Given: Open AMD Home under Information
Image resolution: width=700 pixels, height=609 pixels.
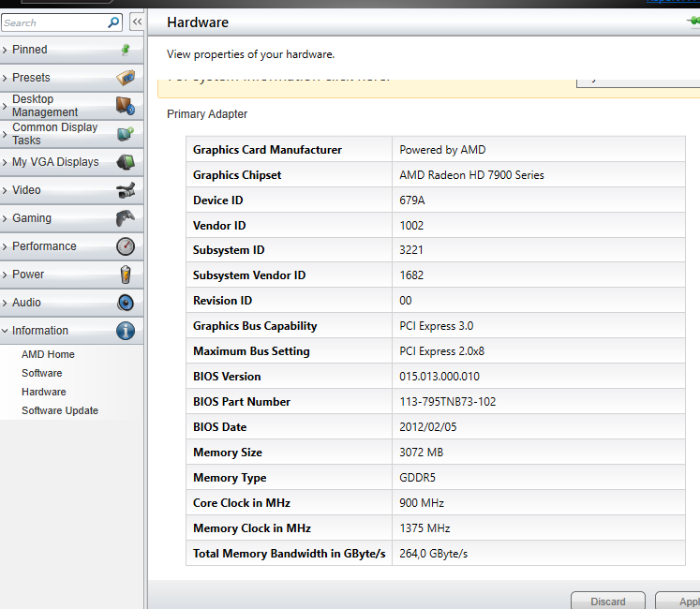Looking at the screenshot, I should point(48,354).
